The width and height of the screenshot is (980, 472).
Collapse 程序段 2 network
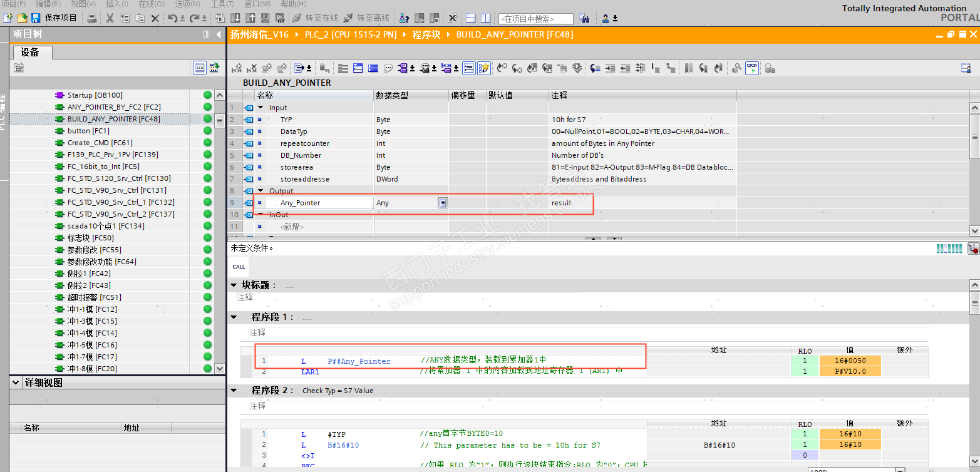click(234, 390)
